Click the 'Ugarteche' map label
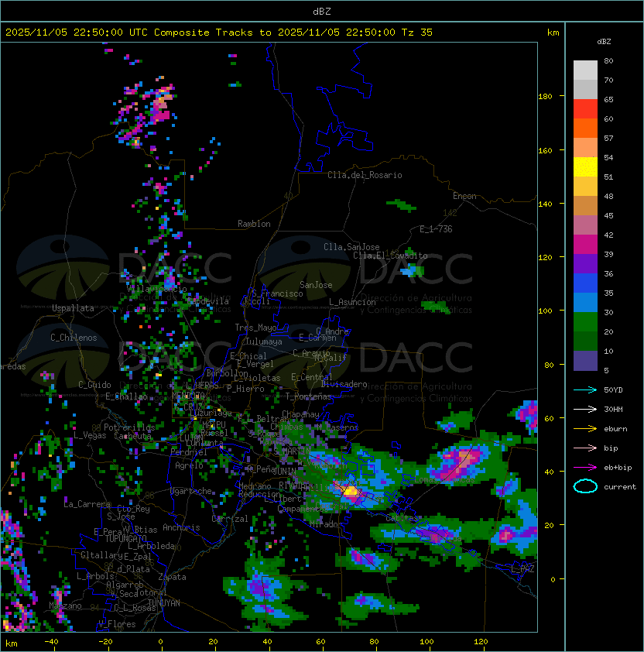Screen dimensions: 644x652 pyautogui.click(x=191, y=491)
